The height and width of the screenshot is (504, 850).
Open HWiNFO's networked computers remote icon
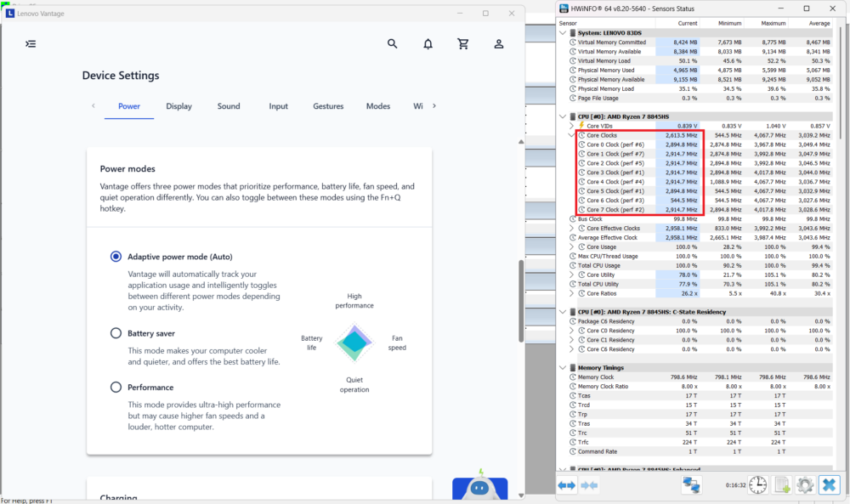coord(691,485)
